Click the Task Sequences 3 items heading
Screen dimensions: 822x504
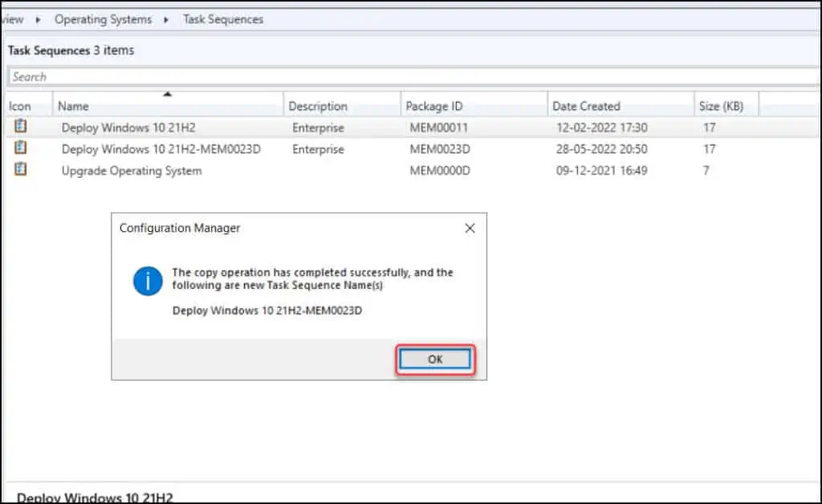click(71, 51)
